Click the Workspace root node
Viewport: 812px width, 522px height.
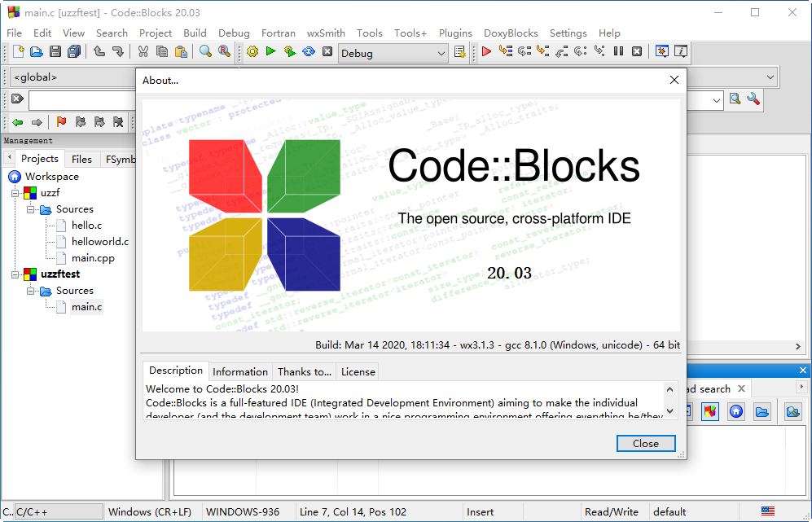52,177
